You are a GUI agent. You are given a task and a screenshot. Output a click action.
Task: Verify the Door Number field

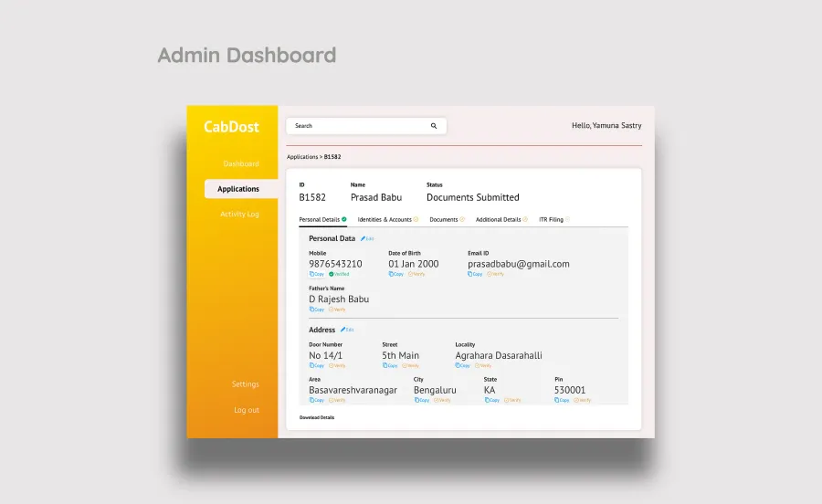pos(337,366)
